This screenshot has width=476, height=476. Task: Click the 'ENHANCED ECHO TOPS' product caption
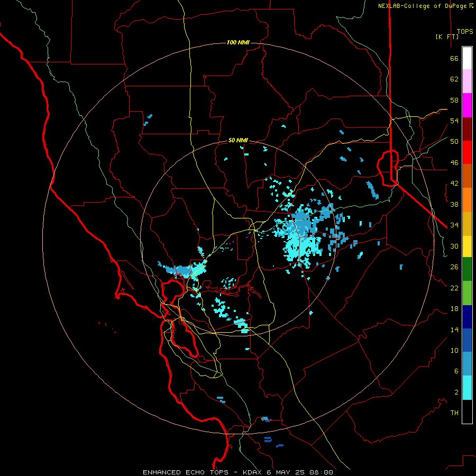click(186, 472)
